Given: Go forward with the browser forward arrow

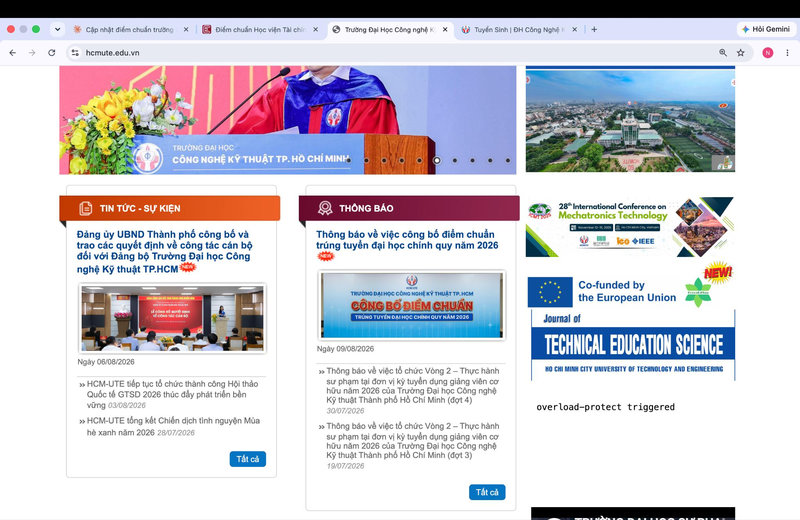Looking at the screenshot, I should [32, 53].
